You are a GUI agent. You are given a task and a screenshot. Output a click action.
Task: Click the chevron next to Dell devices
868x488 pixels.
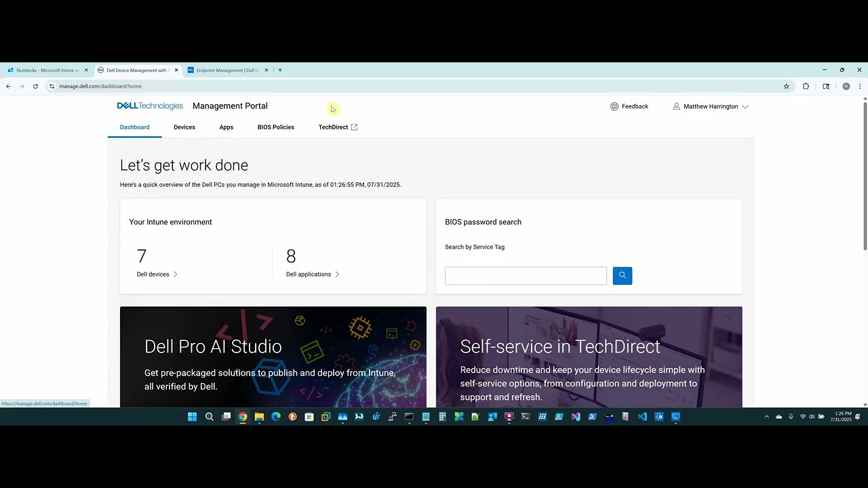(175, 274)
